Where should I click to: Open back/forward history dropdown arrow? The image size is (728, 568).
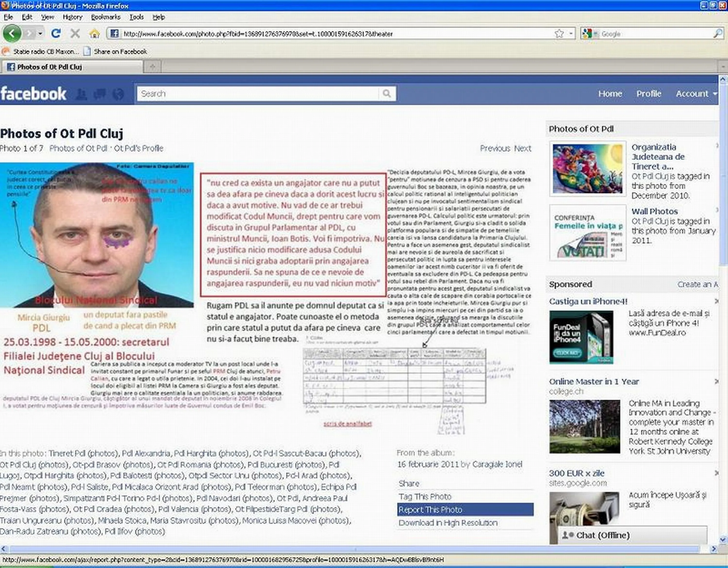point(40,34)
